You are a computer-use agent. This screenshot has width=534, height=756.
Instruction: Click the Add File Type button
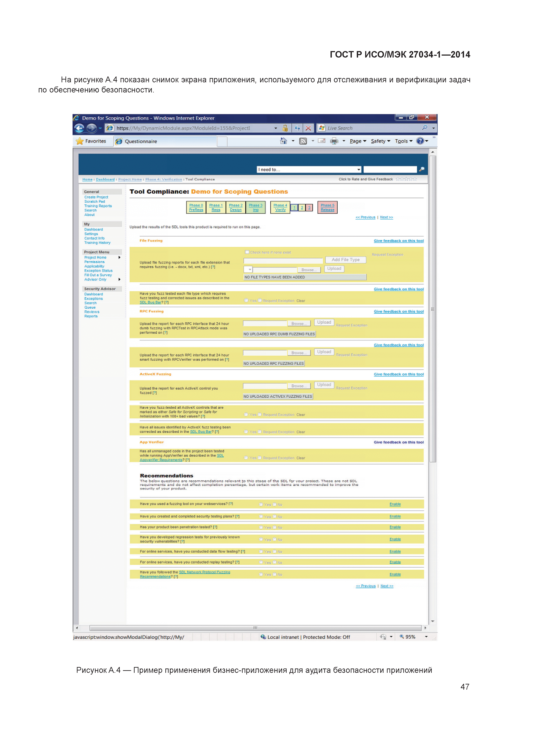click(345, 260)
